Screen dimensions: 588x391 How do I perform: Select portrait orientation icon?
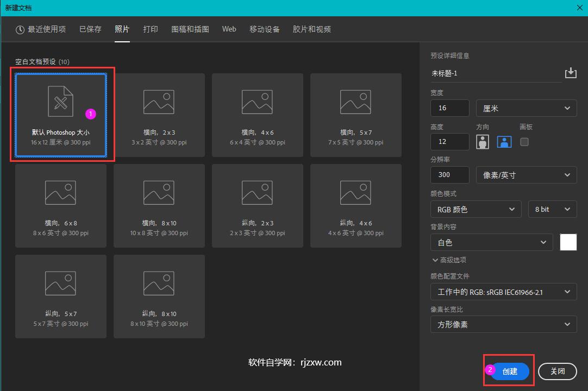click(x=482, y=142)
